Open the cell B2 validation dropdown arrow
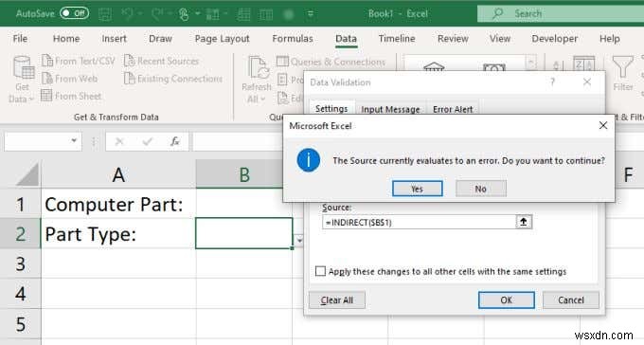Screen dimensions: 644x345 (x=299, y=240)
